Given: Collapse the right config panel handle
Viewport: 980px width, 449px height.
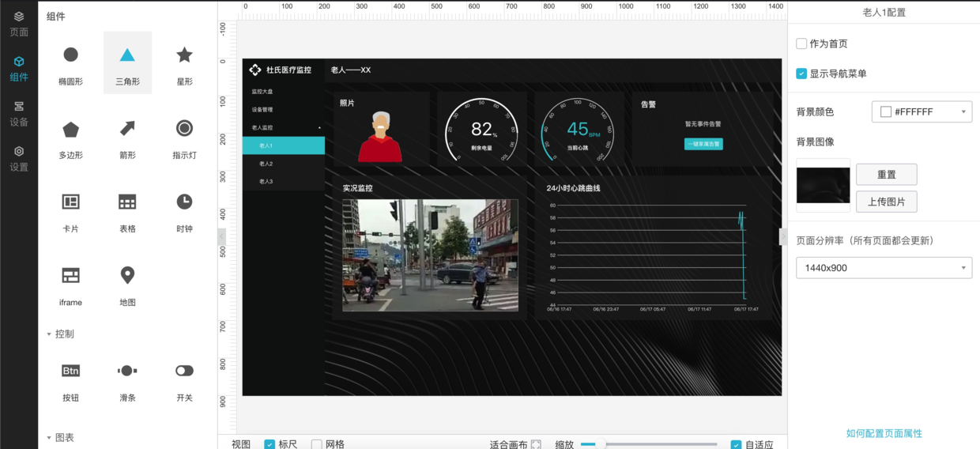Looking at the screenshot, I should [x=783, y=236].
